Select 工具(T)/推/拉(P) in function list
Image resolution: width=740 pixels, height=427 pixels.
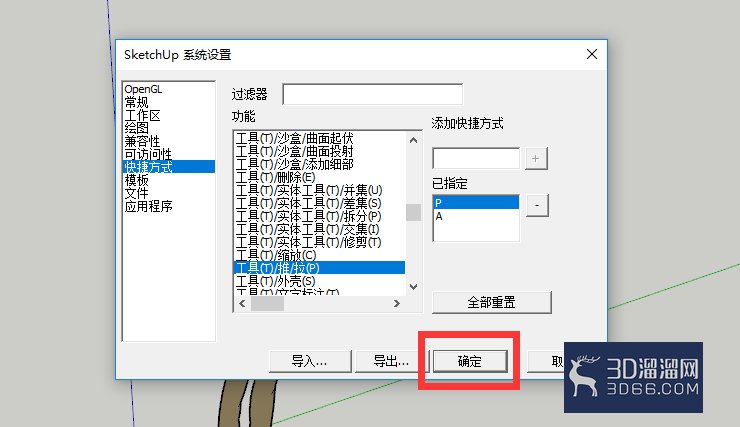[320, 268]
